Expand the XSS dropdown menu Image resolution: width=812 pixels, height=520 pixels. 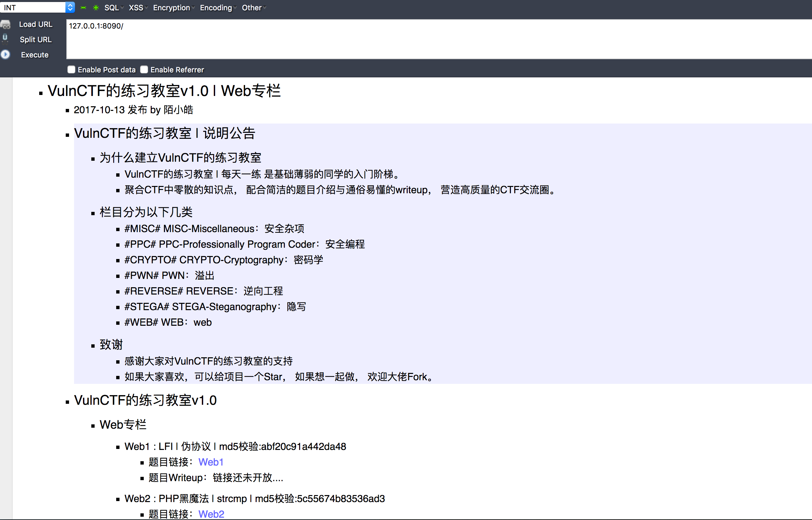point(138,7)
